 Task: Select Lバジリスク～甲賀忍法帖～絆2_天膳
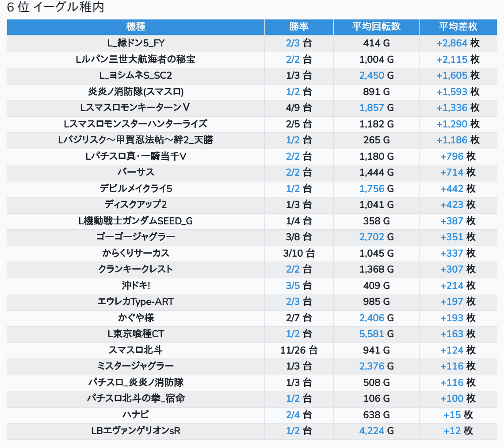(136, 140)
